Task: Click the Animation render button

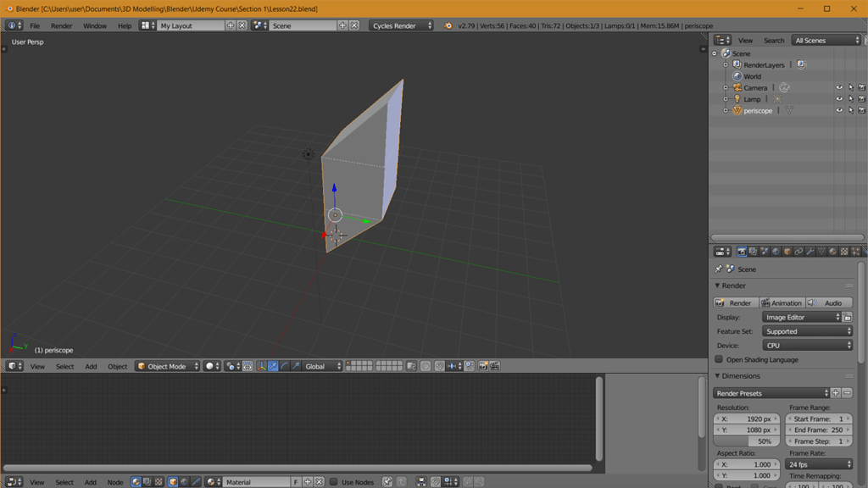Action: (782, 302)
